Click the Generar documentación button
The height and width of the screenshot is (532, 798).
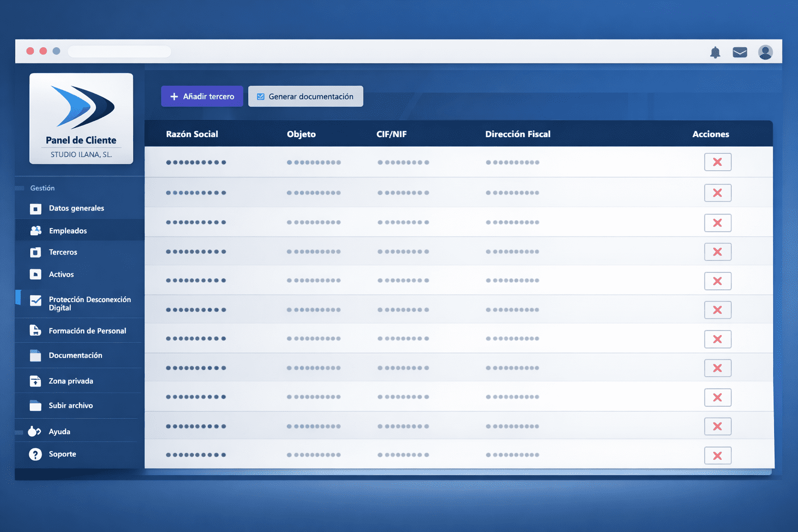[305, 96]
